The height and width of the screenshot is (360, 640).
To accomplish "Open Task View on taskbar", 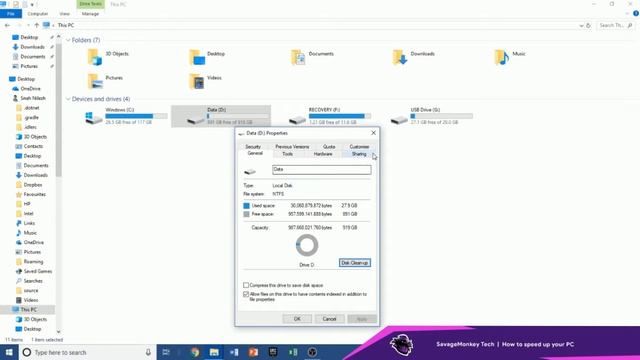I will coord(166,352).
